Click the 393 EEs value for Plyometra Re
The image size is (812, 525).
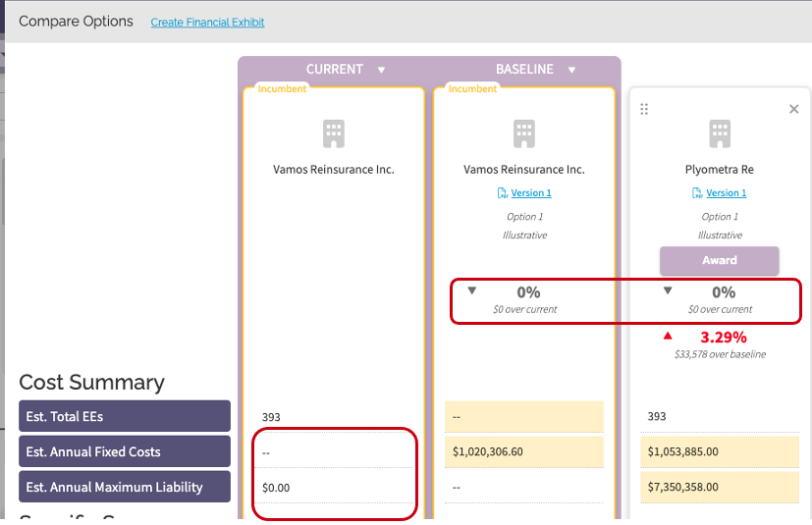click(657, 416)
